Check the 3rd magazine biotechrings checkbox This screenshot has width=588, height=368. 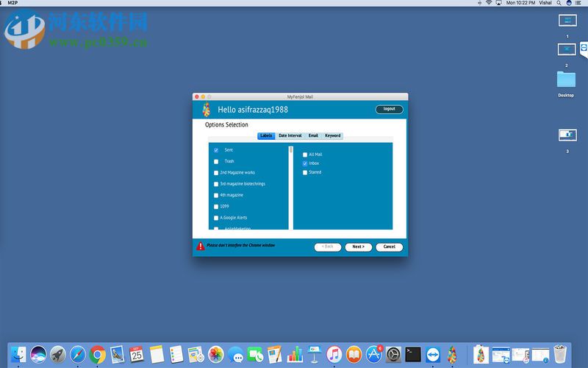tap(216, 184)
